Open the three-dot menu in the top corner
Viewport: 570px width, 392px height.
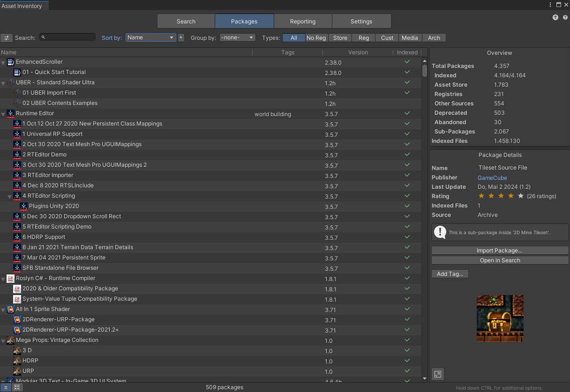550,4
